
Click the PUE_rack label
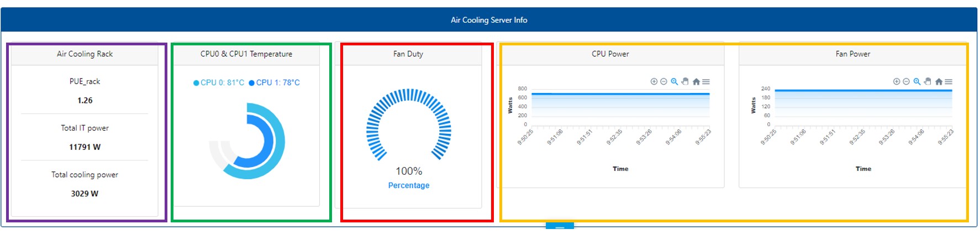85,81
